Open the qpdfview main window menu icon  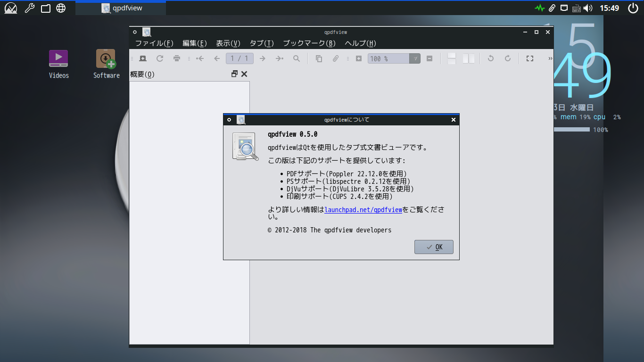pyautogui.click(x=135, y=32)
